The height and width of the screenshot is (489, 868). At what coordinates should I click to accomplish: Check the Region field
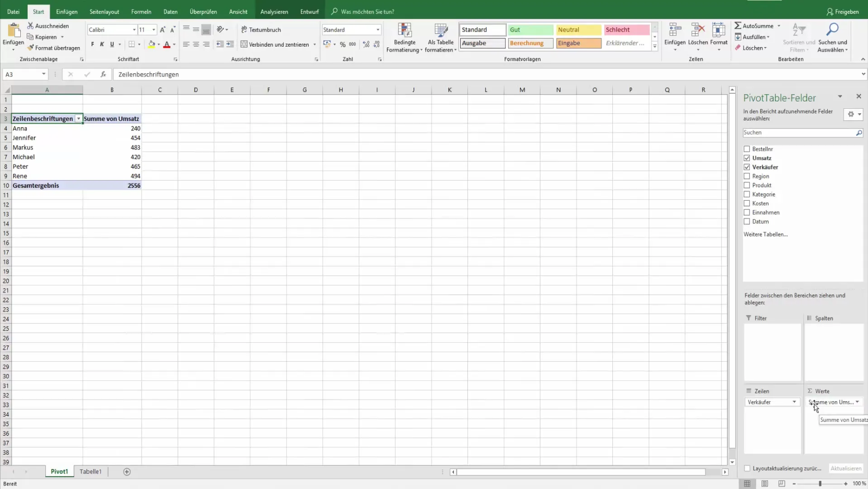(747, 176)
